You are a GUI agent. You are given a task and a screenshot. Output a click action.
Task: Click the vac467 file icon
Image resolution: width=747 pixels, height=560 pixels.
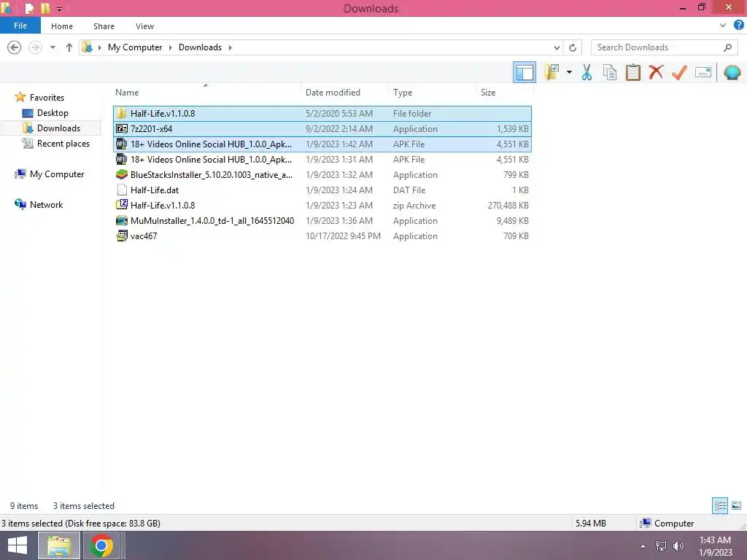122,236
